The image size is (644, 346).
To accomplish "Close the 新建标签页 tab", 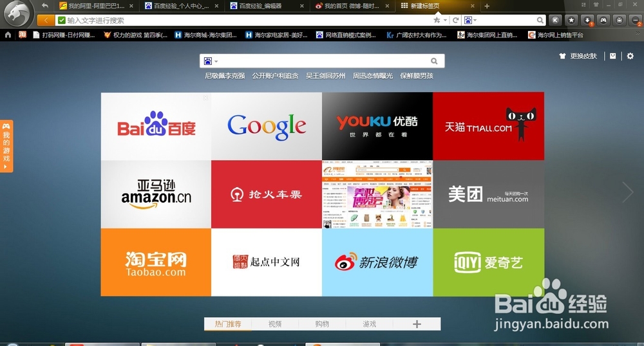I will tap(472, 6).
